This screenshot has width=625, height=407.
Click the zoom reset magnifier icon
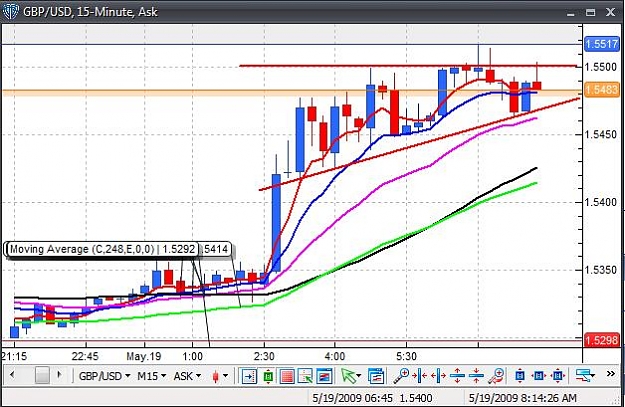[497, 376]
